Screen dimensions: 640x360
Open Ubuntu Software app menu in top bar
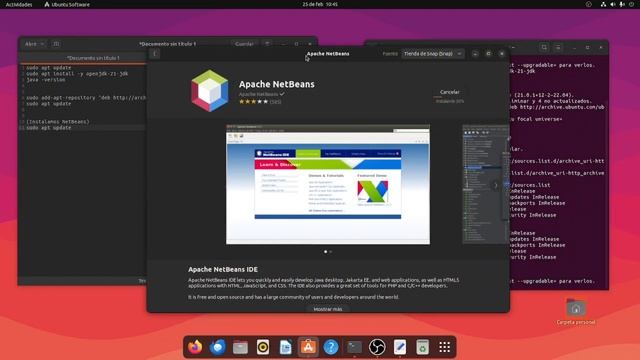click(x=67, y=4)
